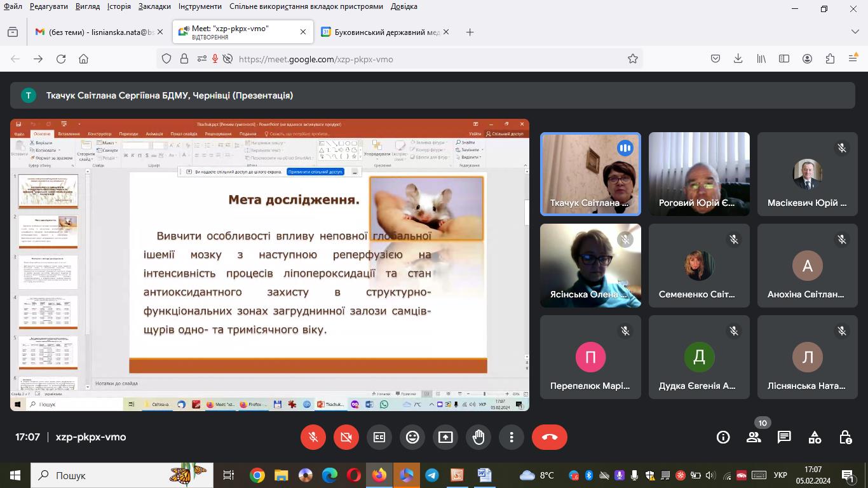Open host controls lock icon
The height and width of the screenshot is (488, 868).
pyautogui.click(x=845, y=437)
